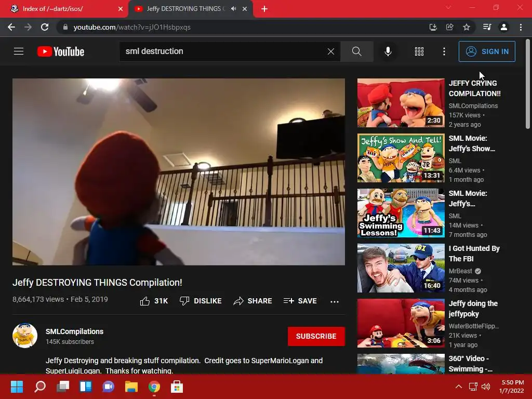Click SAVE to playlist
This screenshot has height=399, width=532.
coord(300,301)
